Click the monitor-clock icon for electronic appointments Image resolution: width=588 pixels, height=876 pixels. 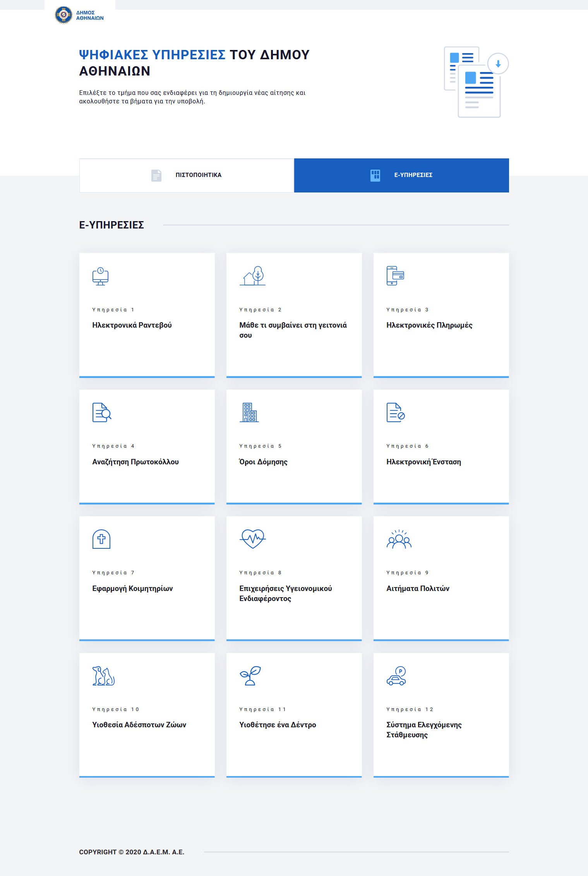point(100,276)
